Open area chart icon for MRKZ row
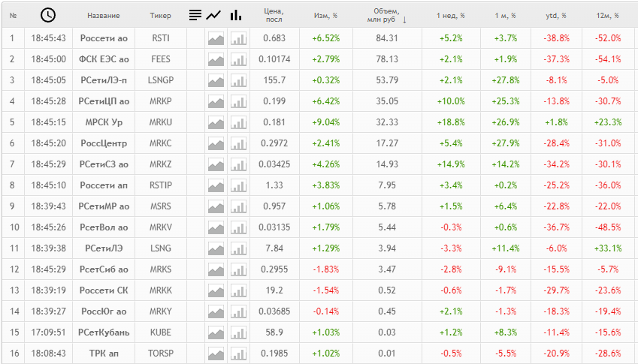This screenshot has height=364, width=638. coord(216,164)
